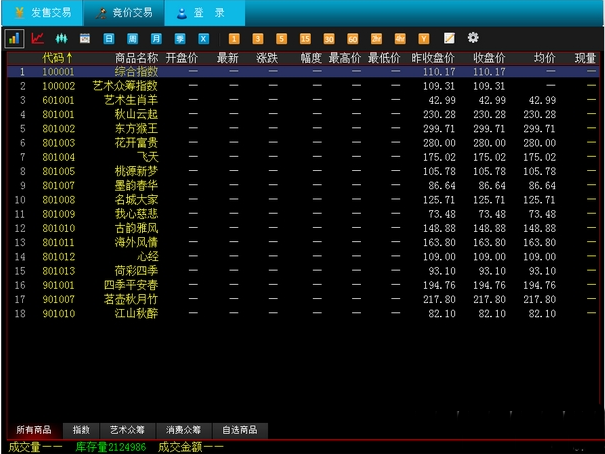Select the 四季平安春 row
Screen dimensions: 605x454
(x=131, y=285)
